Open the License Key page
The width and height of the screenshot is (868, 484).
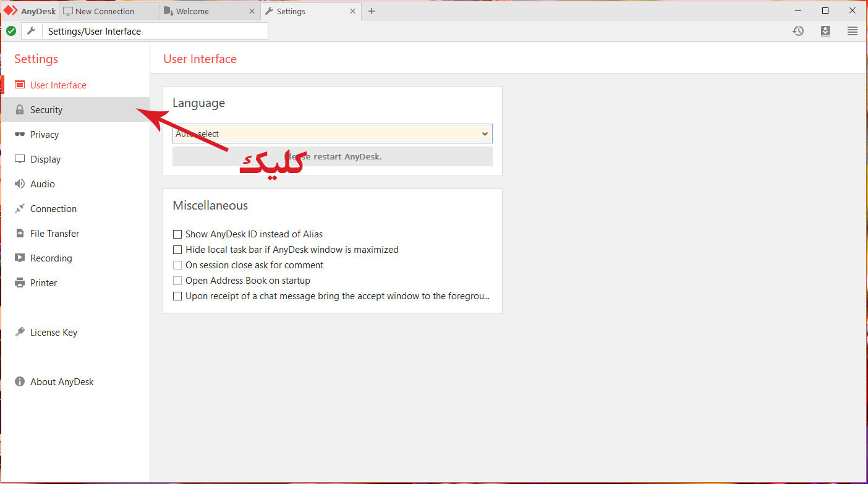tap(53, 333)
